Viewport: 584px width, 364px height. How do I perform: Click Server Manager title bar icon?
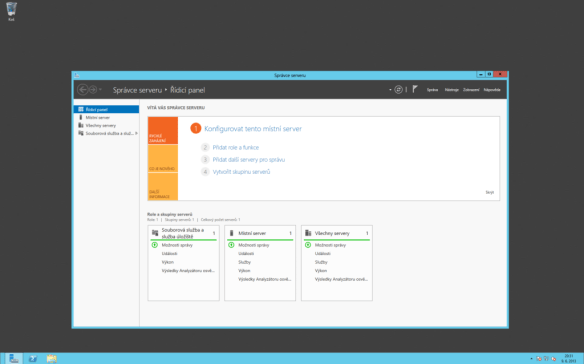point(77,75)
